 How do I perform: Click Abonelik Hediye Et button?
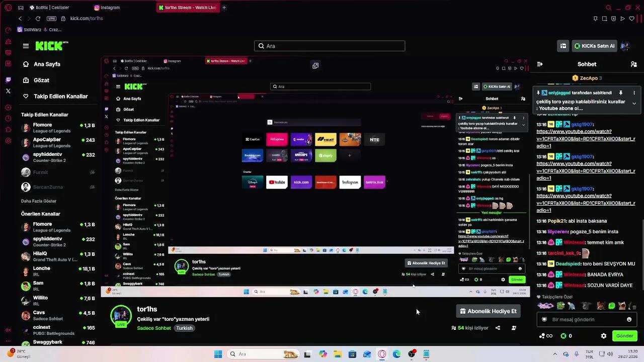488,311
